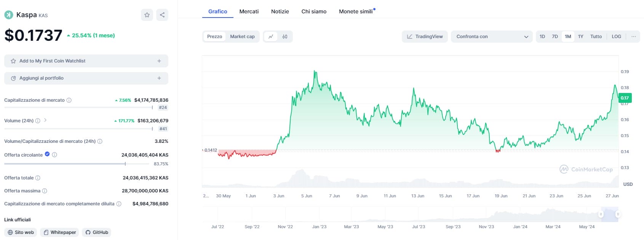
Task: Click info icon beside Offerta totale
Action: 38,178
